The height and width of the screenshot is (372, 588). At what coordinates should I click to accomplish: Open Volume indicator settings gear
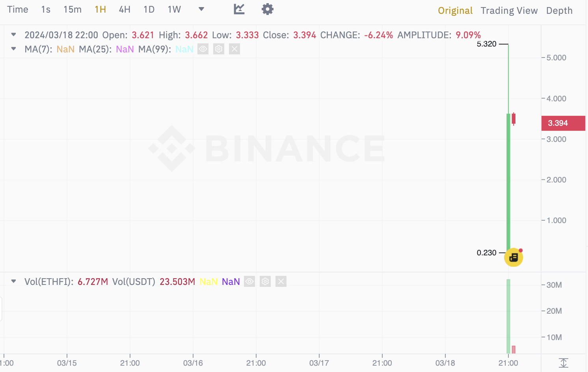click(265, 281)
